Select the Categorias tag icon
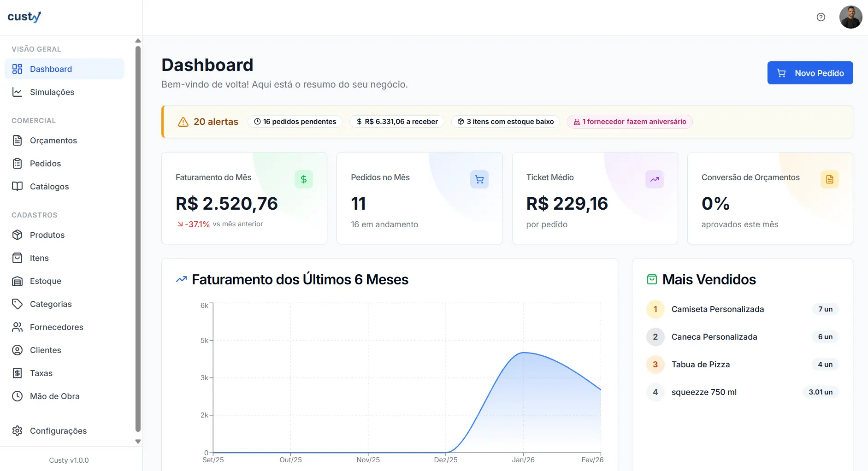868x471 pixels. [x=17, y=304]
